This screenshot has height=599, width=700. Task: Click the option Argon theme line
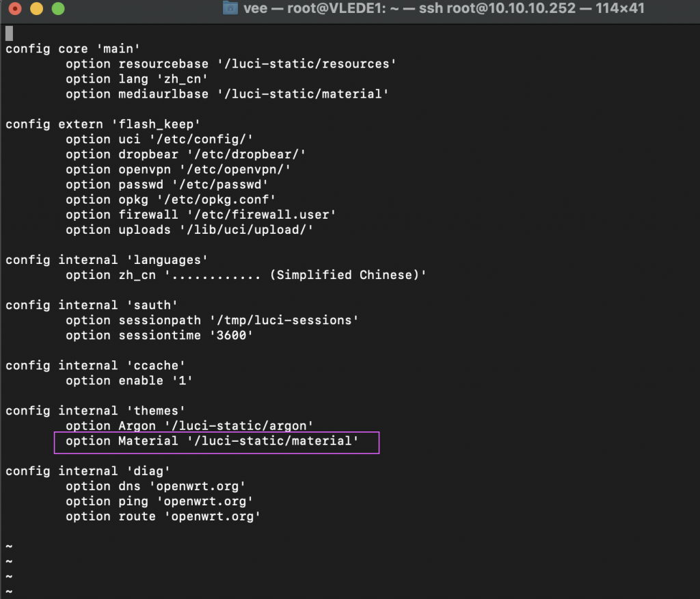click(189, 426)
